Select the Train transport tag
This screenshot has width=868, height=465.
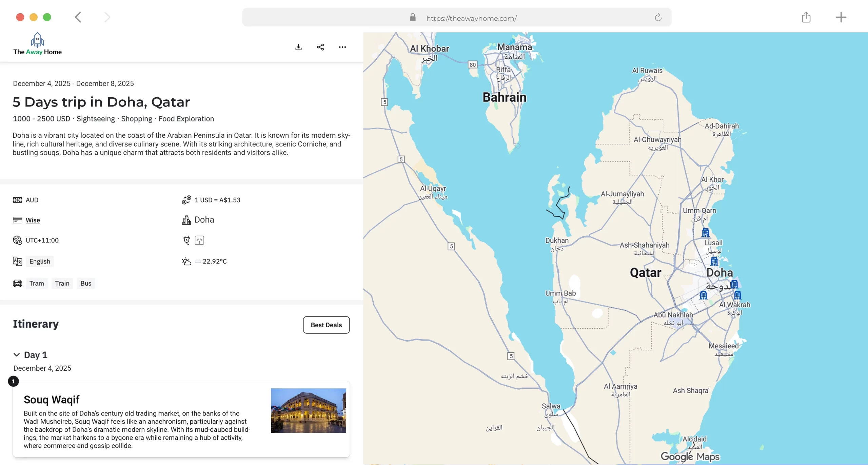tap(62, 284)
